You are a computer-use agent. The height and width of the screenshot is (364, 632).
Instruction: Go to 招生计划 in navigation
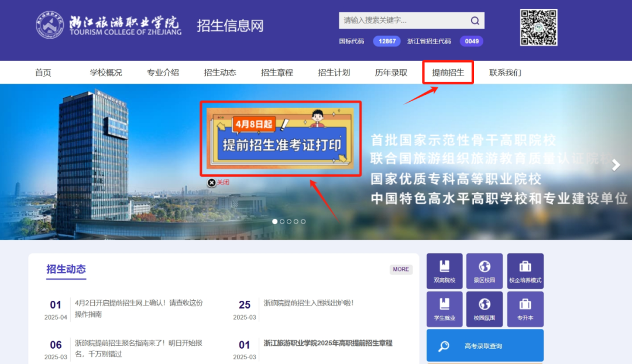tap(334, 73)
